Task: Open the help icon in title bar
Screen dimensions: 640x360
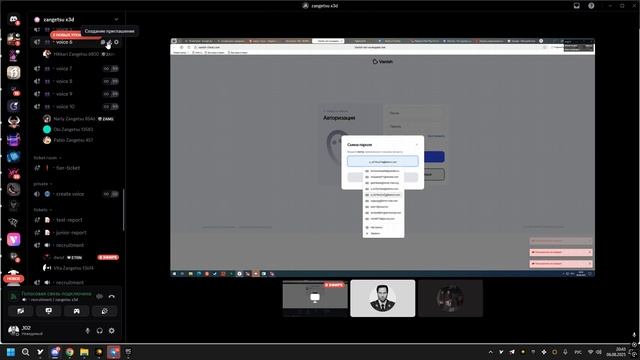Action: [x=591, y=6]
